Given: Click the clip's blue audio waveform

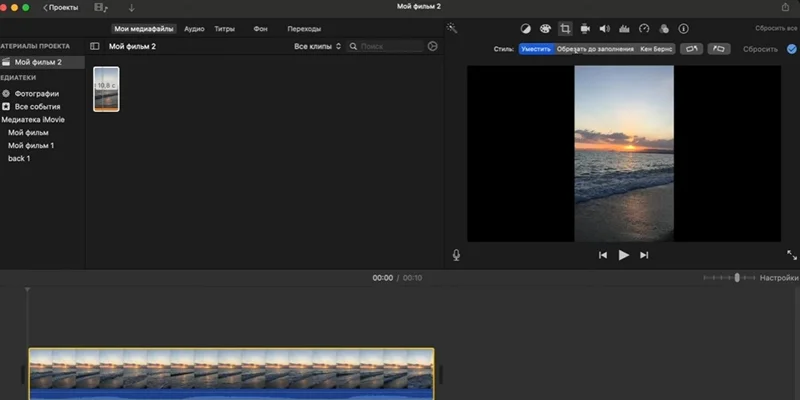Looking at the screenshot, I should click(x=231, y=394).
